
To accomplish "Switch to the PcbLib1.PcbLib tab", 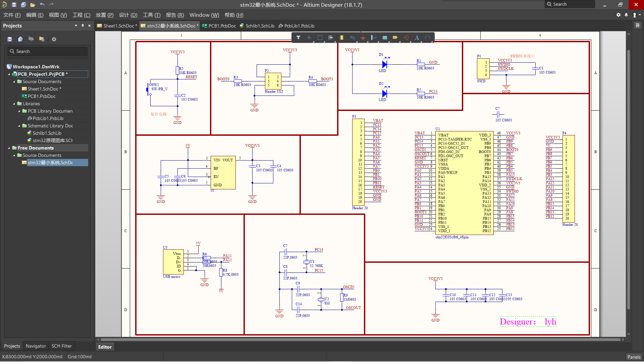I will tap(296, 26).
